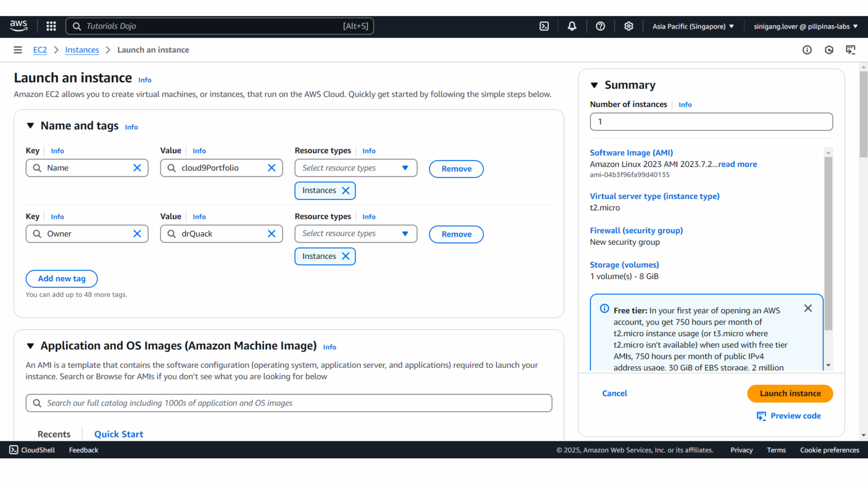
Task: Open the settings gear in the top bar
Action: [628, 26]
